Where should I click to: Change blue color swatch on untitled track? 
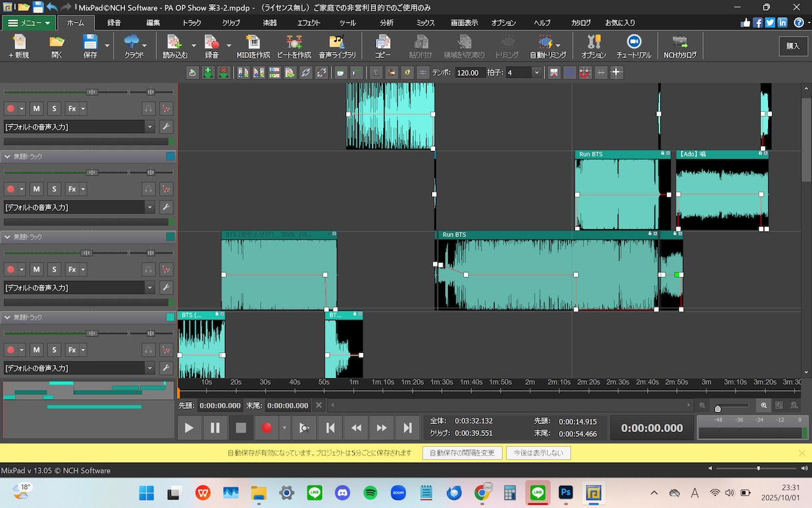click(x=170, y=156)
